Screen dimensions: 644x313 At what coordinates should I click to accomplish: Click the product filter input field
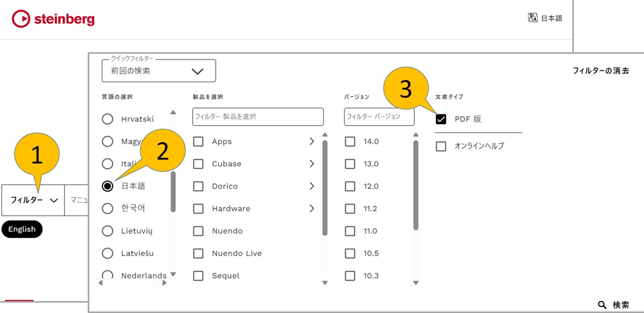258,117
